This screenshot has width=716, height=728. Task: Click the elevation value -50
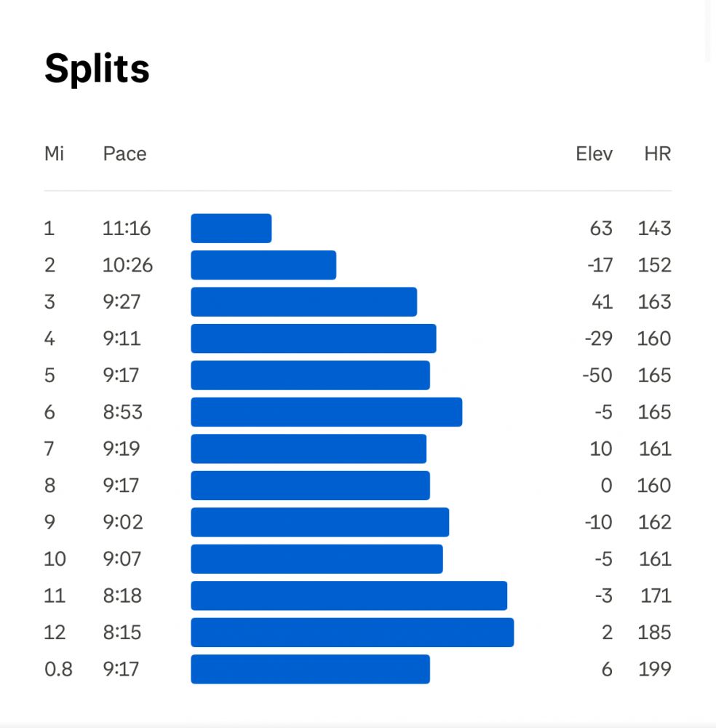pos(597,376)
